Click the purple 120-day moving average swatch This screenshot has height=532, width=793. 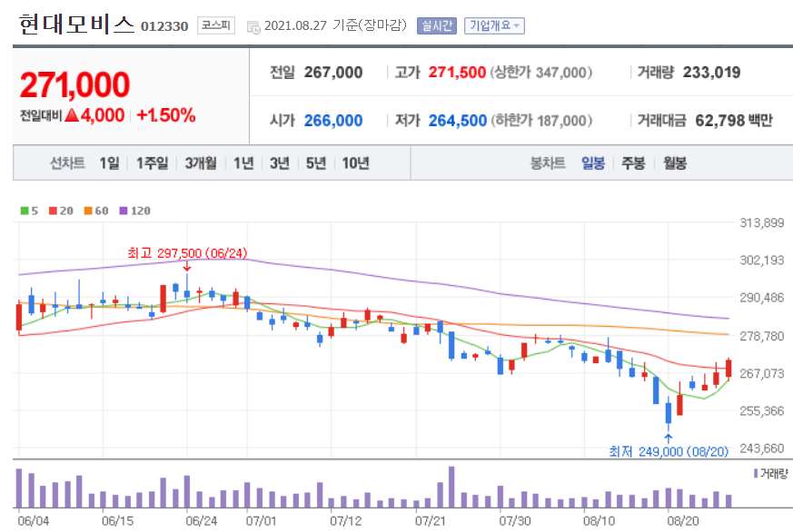click(124, 211)
